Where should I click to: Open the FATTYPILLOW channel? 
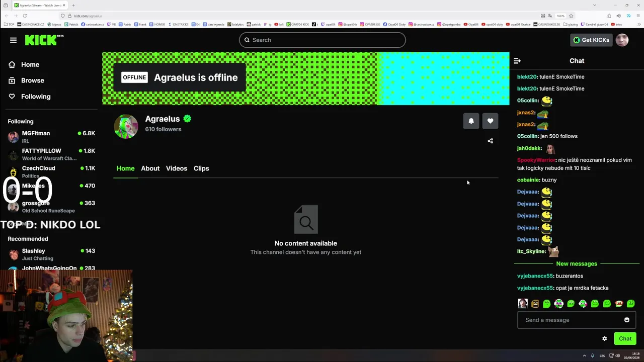51,154
